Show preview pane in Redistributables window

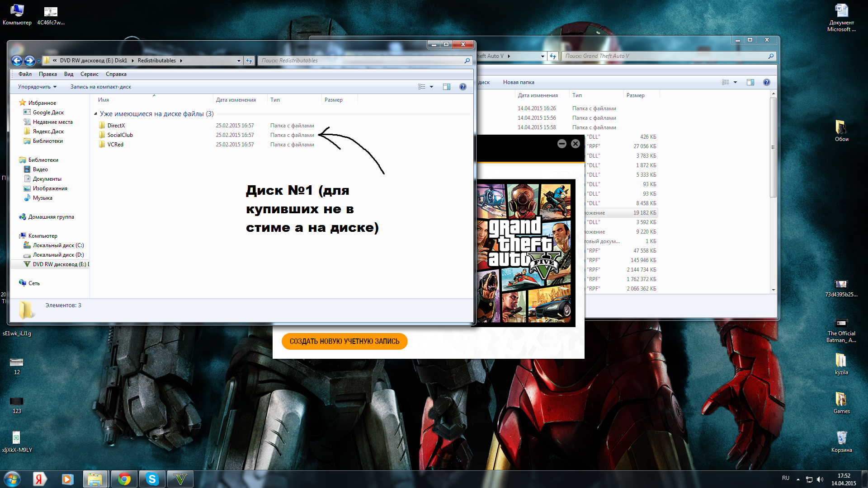pos(447,87)
